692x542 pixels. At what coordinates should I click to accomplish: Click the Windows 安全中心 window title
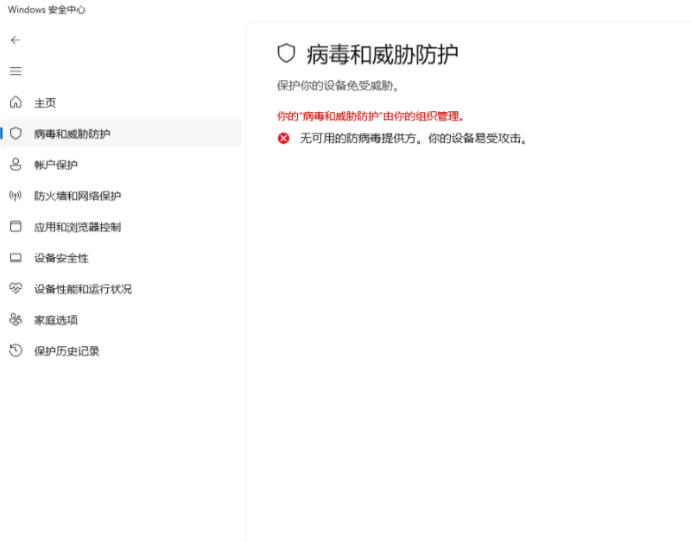pos(46,10)
